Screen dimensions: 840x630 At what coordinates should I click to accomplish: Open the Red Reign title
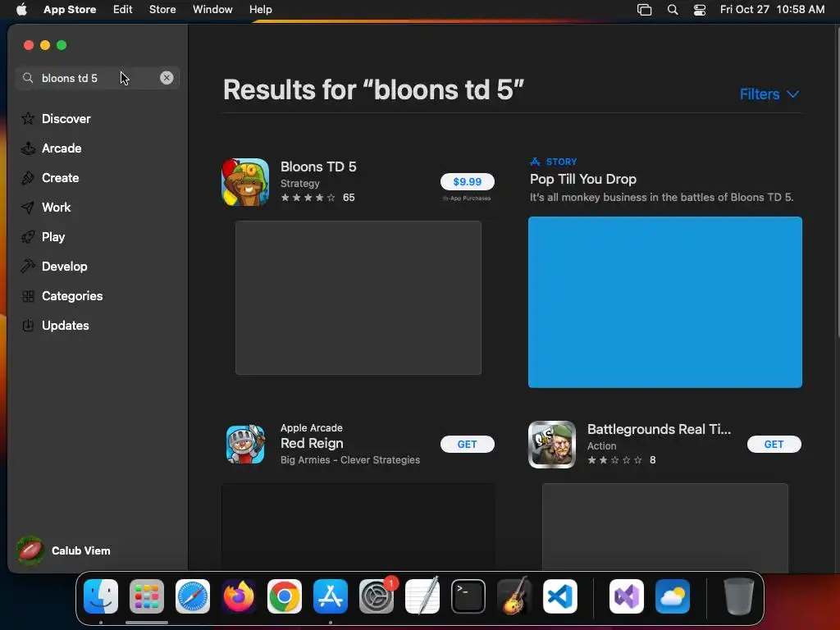pyautogui.click(x=312, y=443)
